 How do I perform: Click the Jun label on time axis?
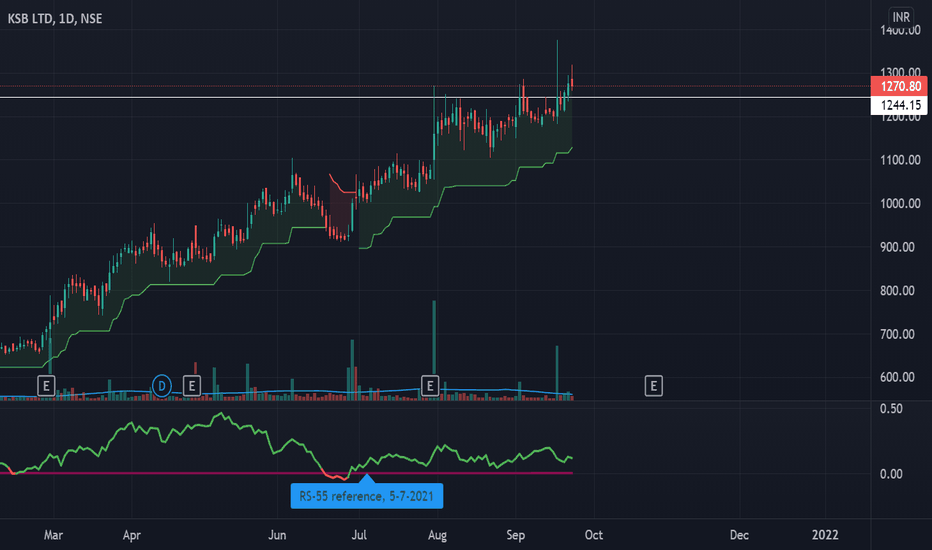[x=277, y=535]
